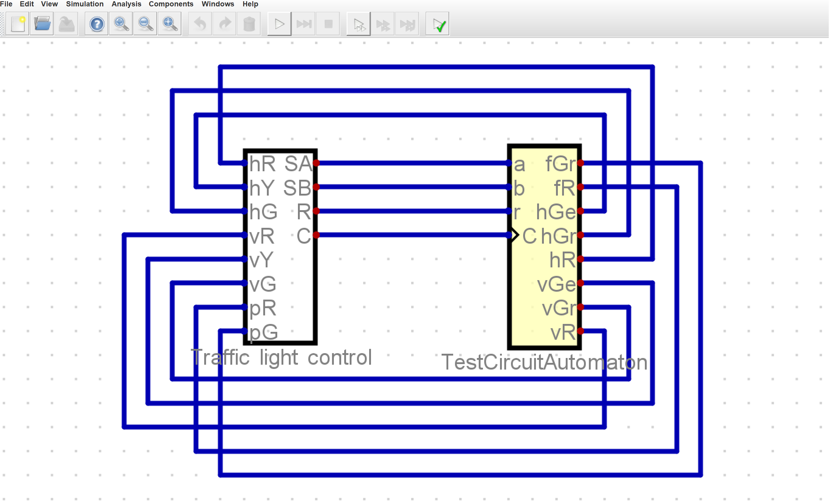Run tests with the green checkmark icon
This screenshot has width=829, height=504.
437,24
